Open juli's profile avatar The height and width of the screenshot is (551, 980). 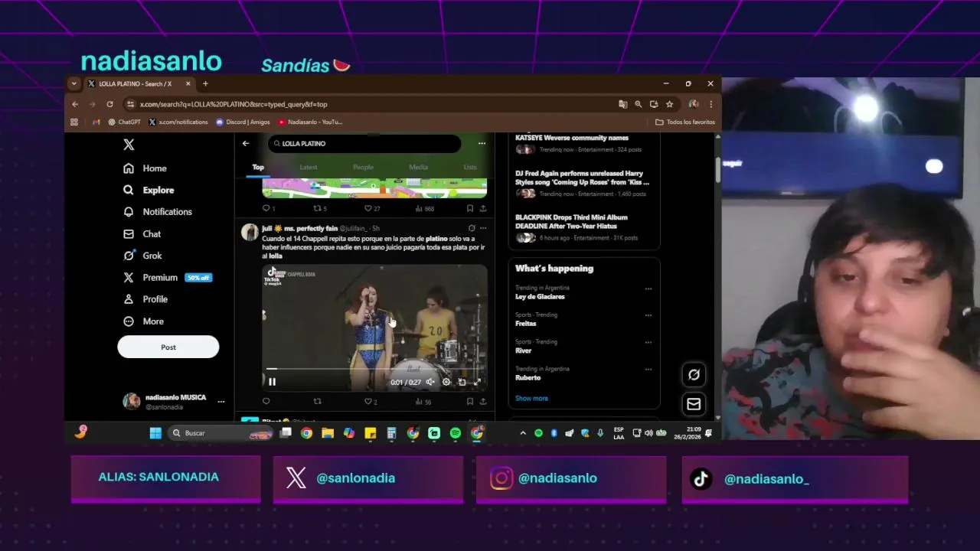pyautogui.click(x=250, y=233)
